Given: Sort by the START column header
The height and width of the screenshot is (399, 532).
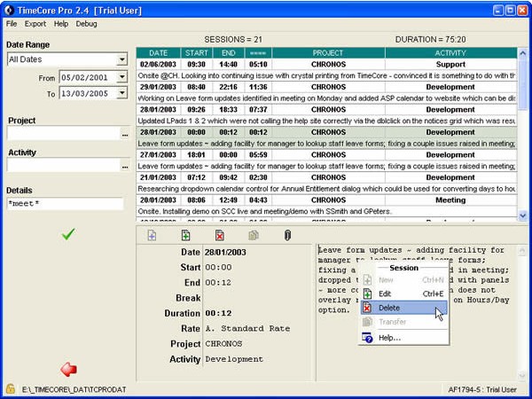Looking at the screenshot, I should point(197,53).
